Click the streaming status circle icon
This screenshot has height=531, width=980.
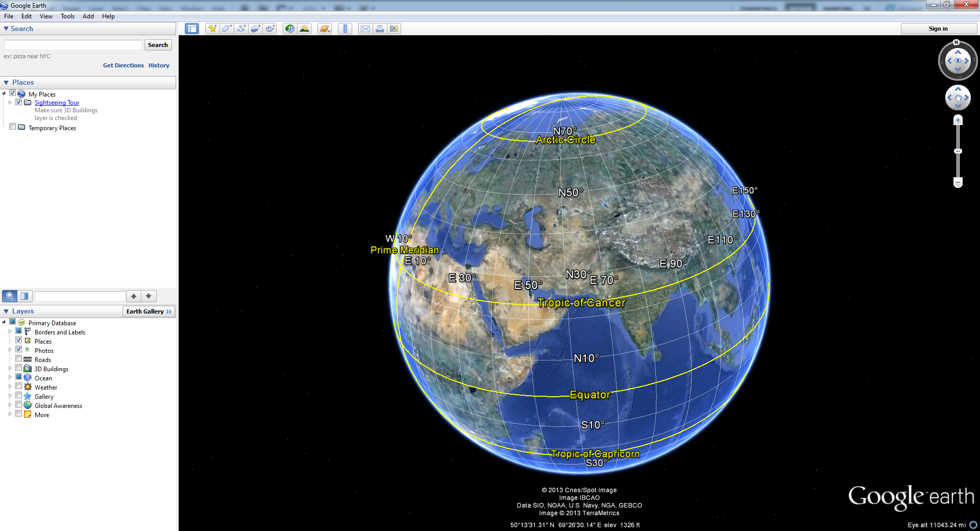(x=973, y=525)
